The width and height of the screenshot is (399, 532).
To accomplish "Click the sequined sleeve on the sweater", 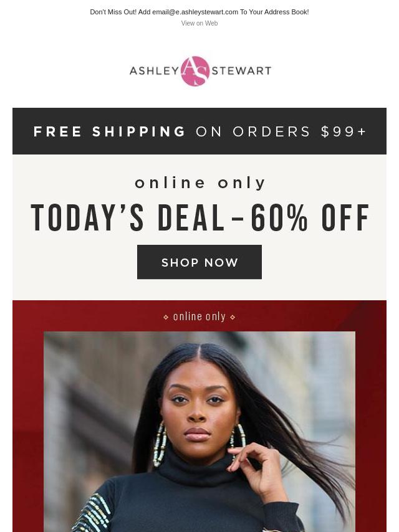I will [92, 513].
